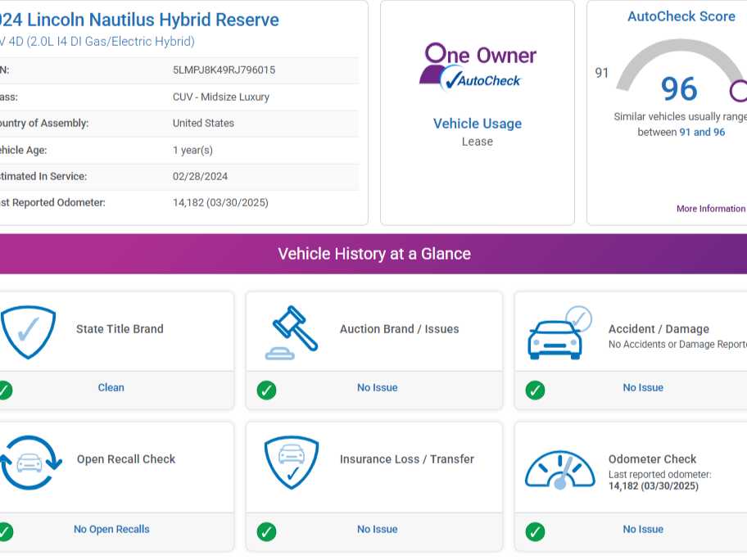This screenshot has width=747, height=560.
Task: Click the Insurance Loss shield car icon
Action: point(292,463)
